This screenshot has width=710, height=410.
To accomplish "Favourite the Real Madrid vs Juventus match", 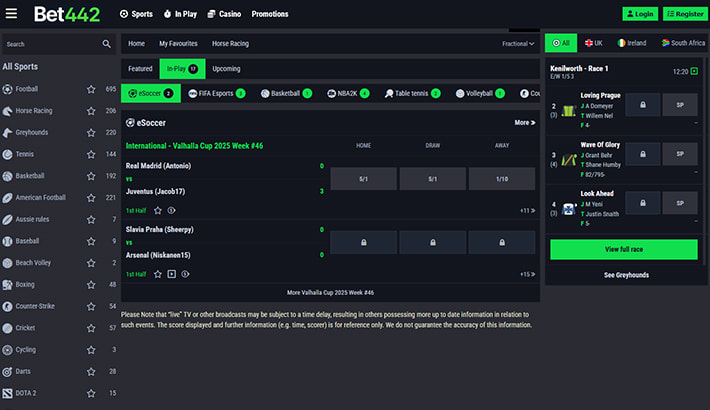I will [x=158, y=210].
